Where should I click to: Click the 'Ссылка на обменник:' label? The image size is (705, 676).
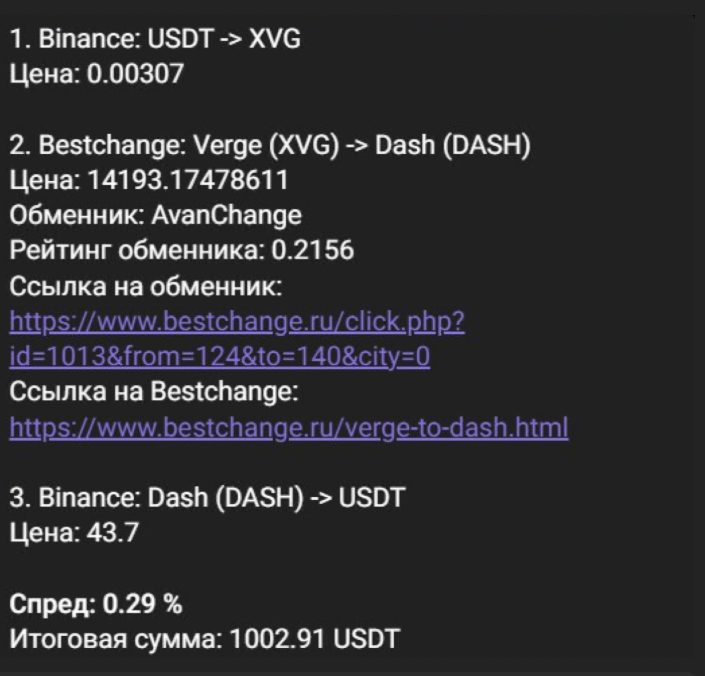click(x=146, y=286)
